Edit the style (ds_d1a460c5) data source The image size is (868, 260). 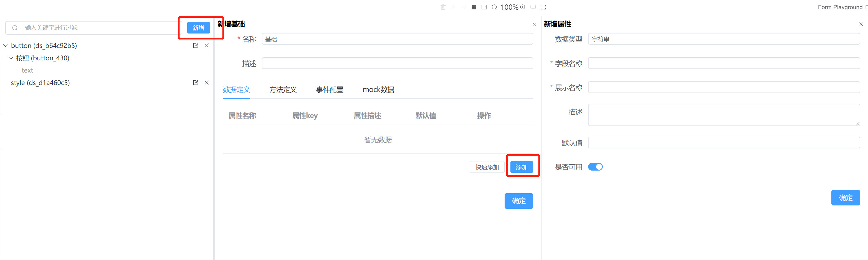(x=196, y=83)
